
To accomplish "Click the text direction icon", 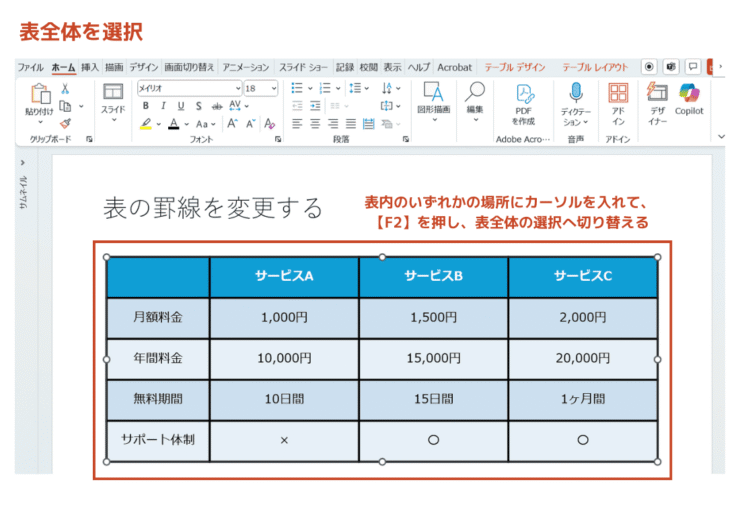I will coord(387,88).
